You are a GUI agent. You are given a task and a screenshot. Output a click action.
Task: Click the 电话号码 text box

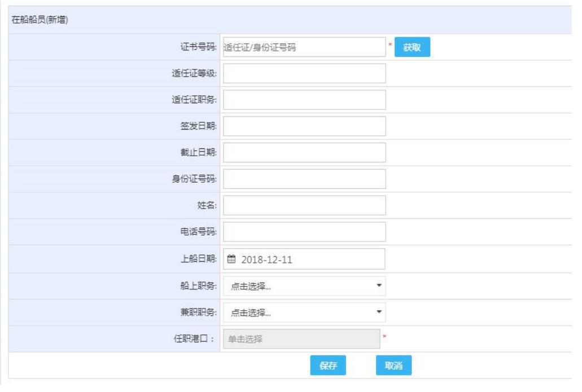point(304,232)
